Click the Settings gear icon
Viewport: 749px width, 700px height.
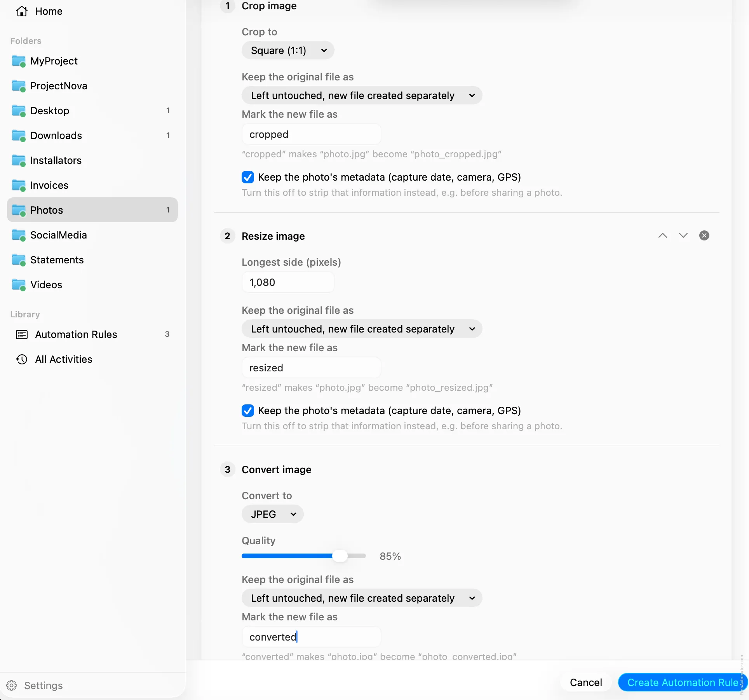click(x=12, y=685)
